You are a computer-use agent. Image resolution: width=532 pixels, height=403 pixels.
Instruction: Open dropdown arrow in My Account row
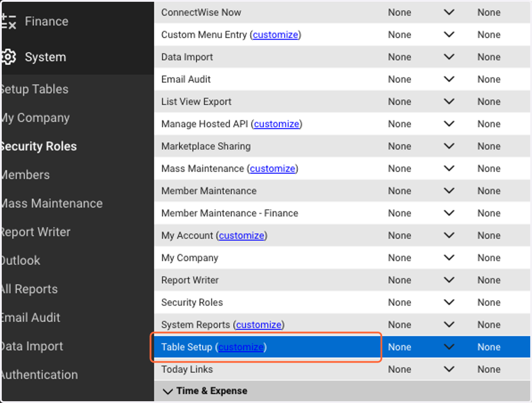click(x=449, y=236)
